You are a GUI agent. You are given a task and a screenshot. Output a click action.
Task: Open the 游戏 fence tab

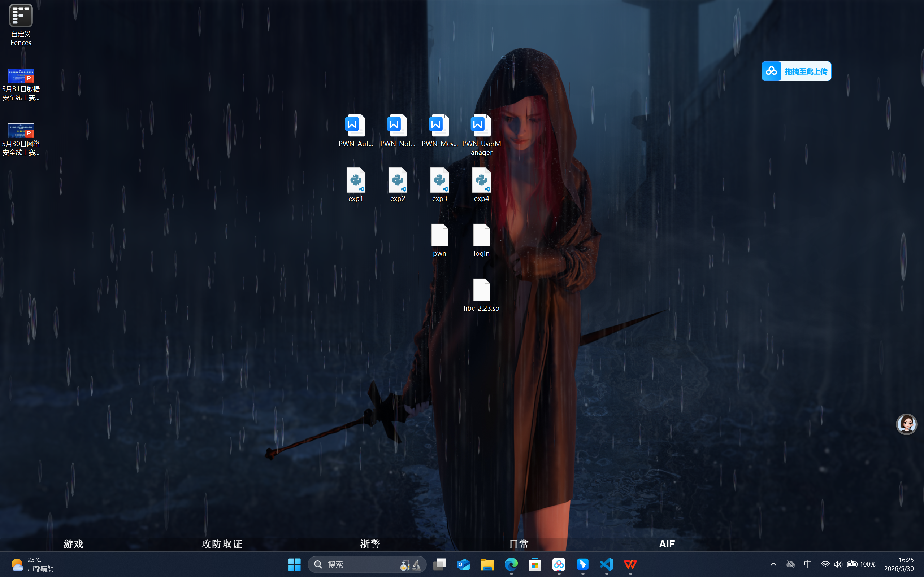(73, 544)
